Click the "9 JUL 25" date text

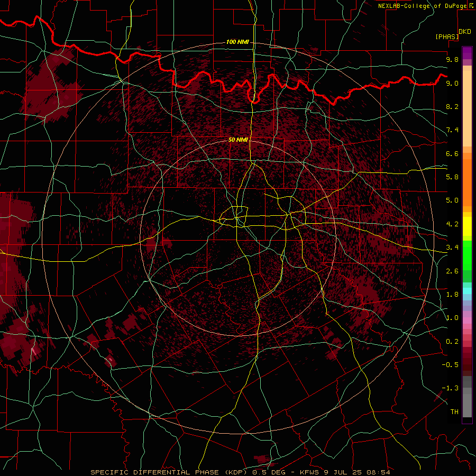[343, 472]
